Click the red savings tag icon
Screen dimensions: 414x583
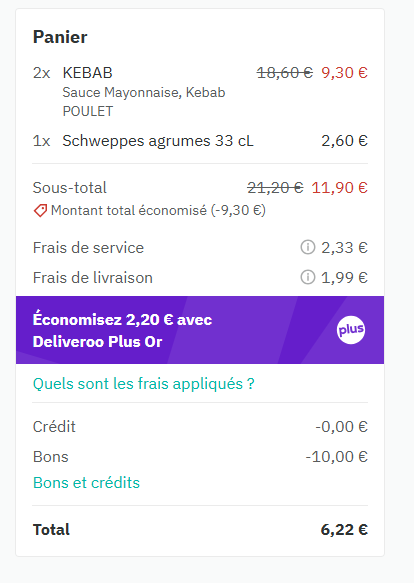(40, 210)
